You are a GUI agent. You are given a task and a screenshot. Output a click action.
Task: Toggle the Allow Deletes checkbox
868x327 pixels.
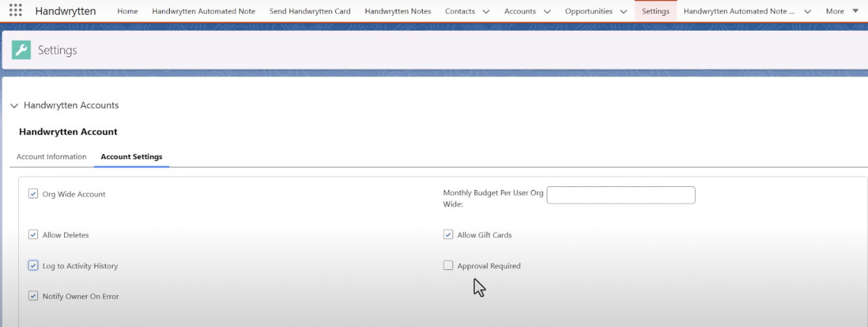pyautogui.click(x=33, y=234)
